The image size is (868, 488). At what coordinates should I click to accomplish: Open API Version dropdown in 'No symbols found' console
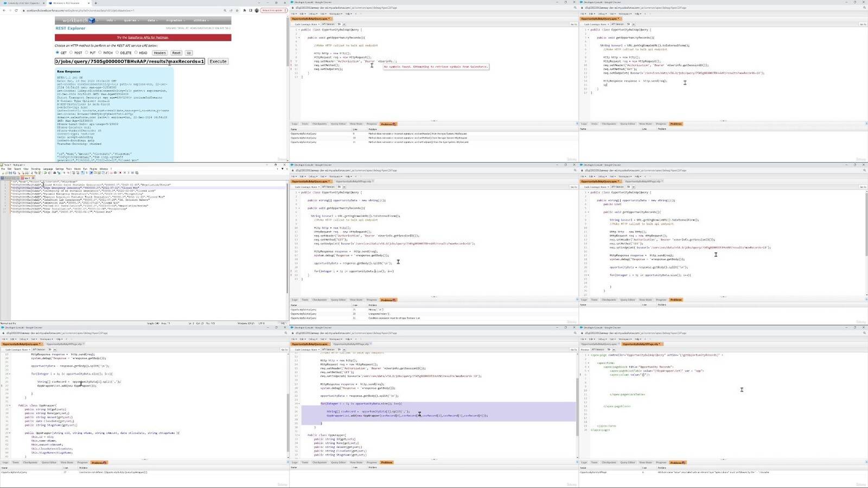(x=344, y=24)
